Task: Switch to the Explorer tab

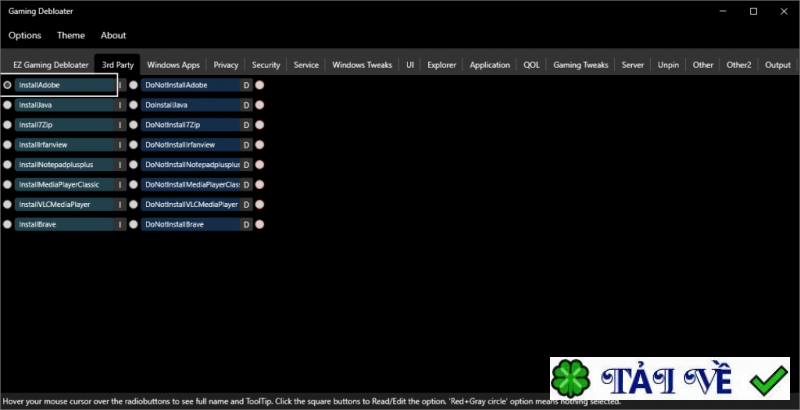Action: (441, 65)
